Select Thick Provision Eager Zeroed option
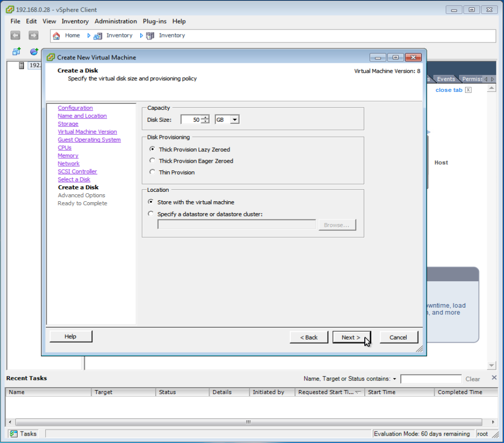The image size is (504, 443). [152, 160]
